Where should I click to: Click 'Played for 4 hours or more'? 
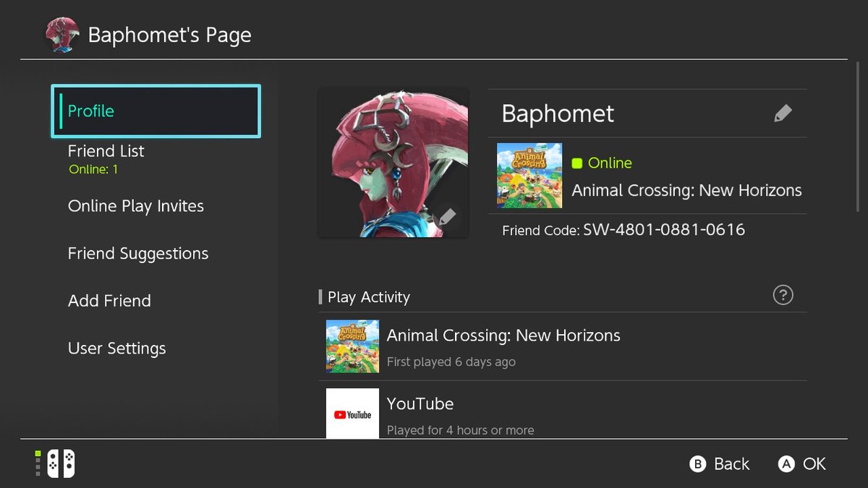pyautogui.click(x=461, y=430)
